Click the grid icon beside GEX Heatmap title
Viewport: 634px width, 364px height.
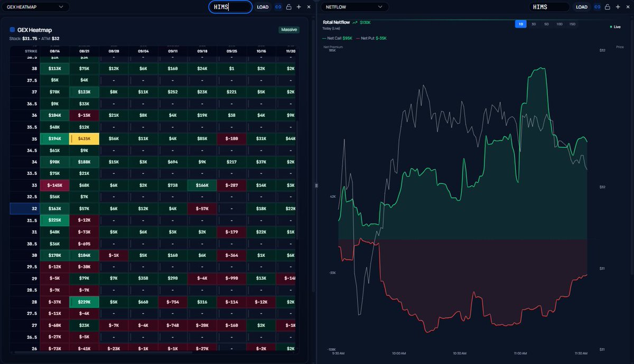(12, 30)
